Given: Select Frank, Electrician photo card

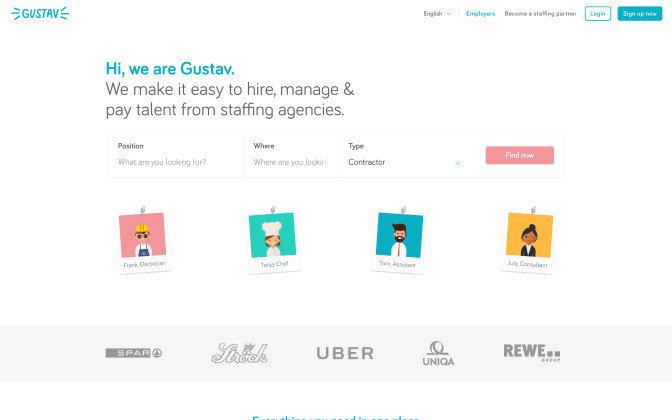Looking at the screenshot, I should point(144,241).
